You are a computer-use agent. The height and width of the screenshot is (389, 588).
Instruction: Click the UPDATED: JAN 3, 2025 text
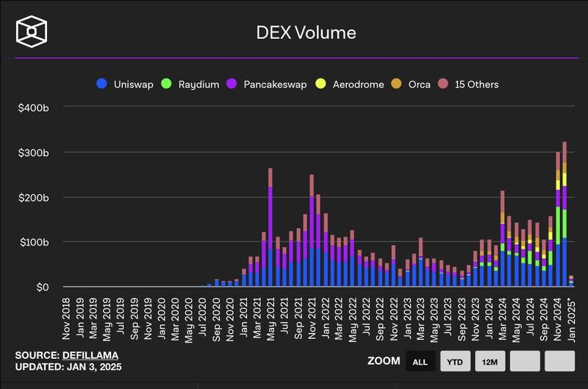(x=68, y=367)
